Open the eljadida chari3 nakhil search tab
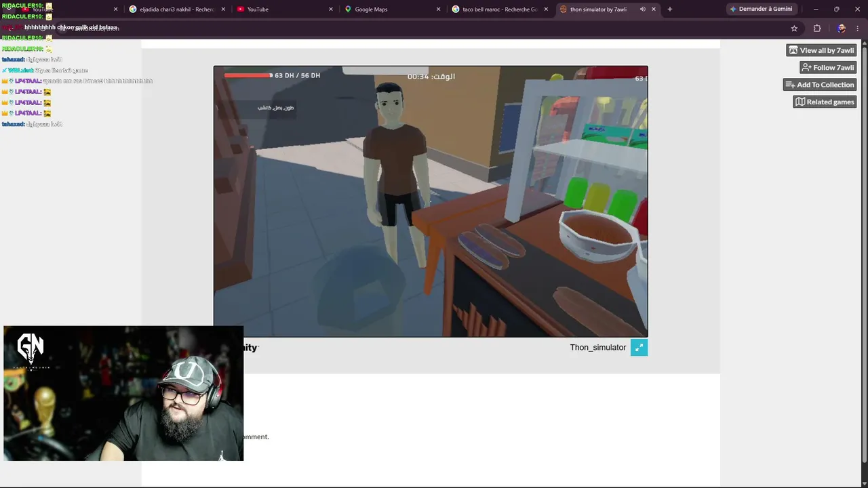Screen dimensions: 868x488 pos(176,9)
